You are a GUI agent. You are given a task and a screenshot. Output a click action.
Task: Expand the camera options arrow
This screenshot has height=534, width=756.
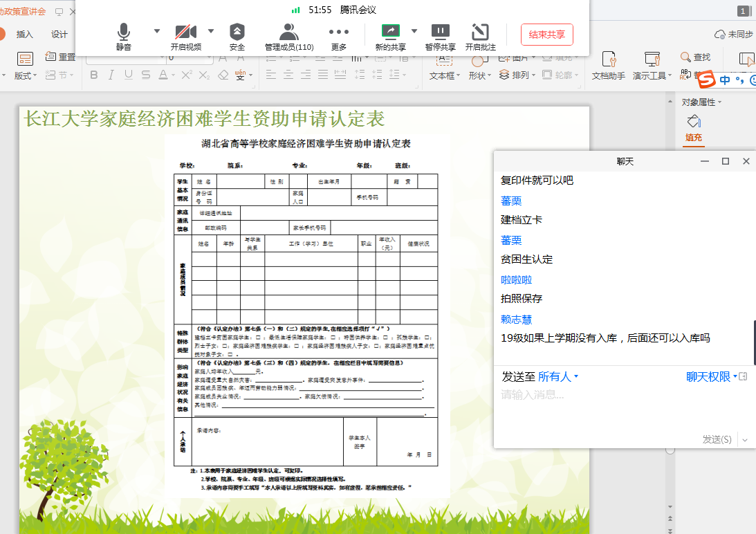[211, 31]
